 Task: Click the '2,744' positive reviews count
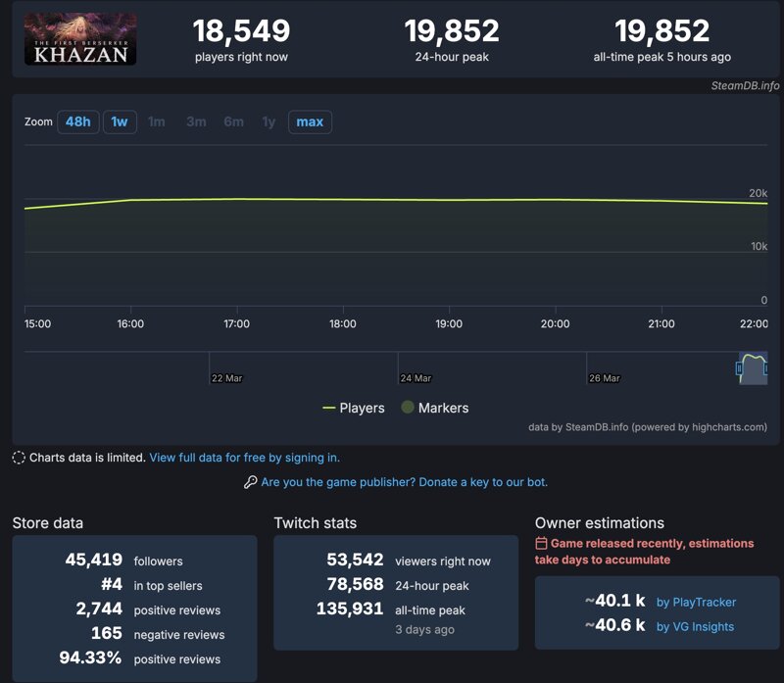99,609
